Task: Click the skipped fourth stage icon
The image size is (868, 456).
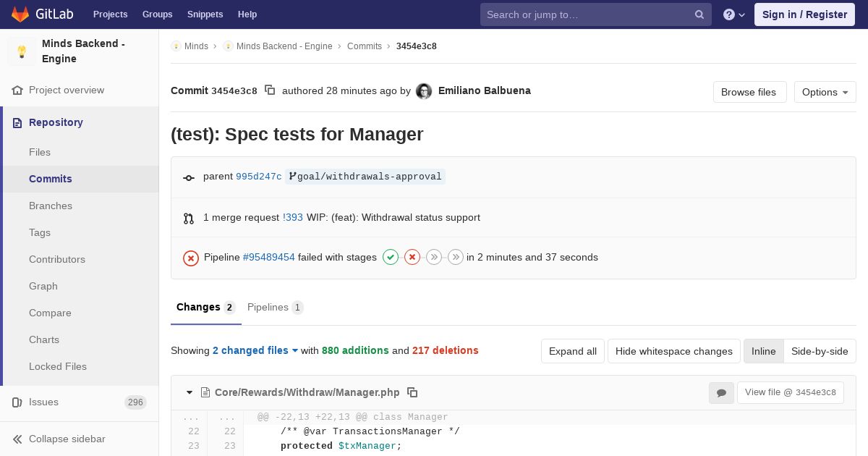Action: click(456, 257)
